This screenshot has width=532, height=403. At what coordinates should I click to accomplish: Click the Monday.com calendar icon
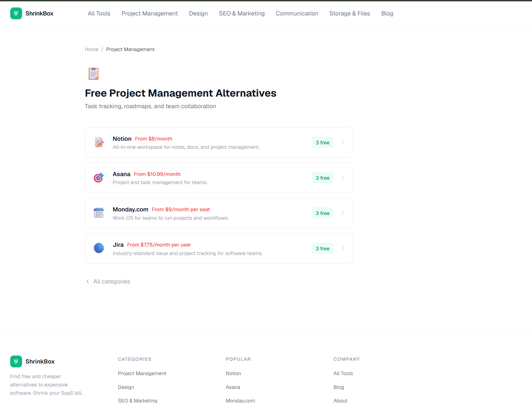pos(99,213)
